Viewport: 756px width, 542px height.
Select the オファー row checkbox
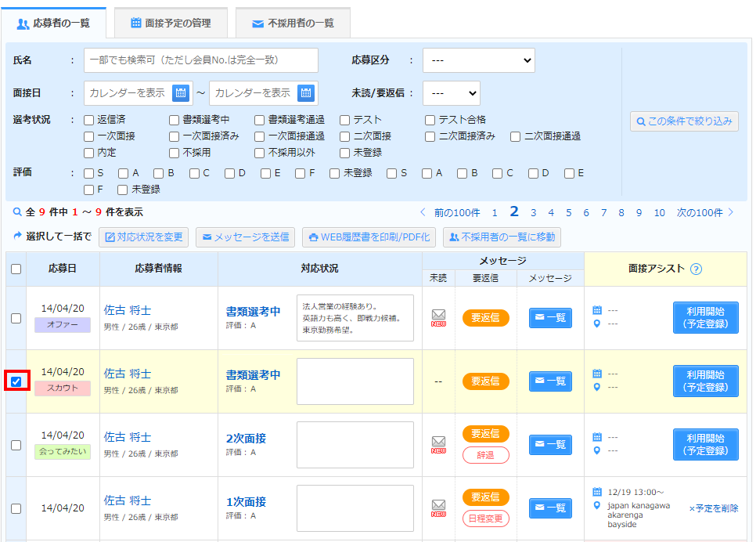coord(16,318)
